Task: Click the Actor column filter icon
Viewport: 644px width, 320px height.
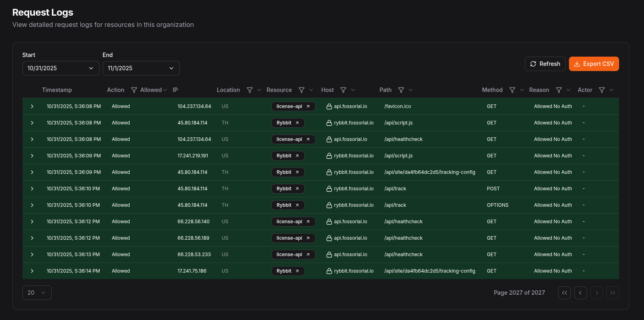Action: pos(602,90)
